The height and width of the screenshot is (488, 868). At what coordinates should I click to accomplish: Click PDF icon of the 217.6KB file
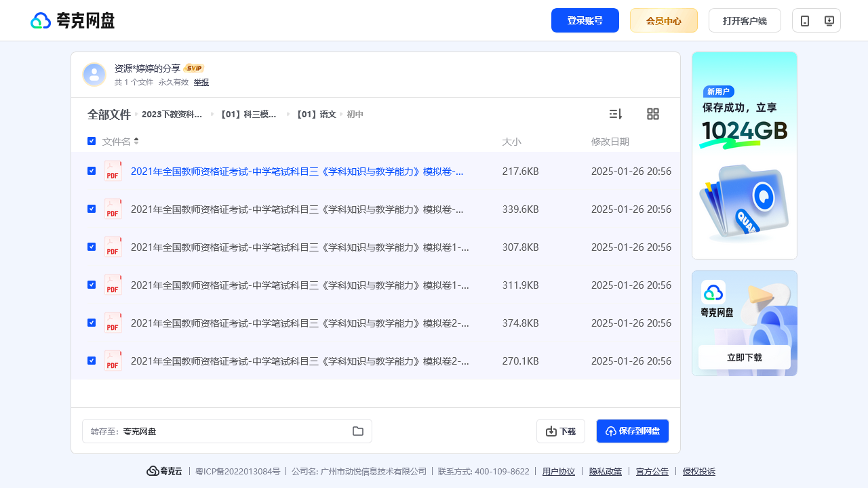(113, 171)
